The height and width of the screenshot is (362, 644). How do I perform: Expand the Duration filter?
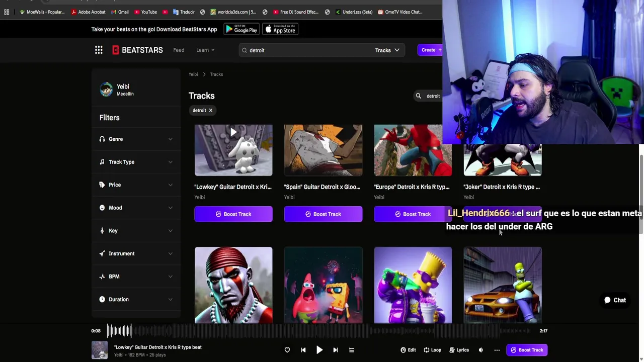pos(136,299)
